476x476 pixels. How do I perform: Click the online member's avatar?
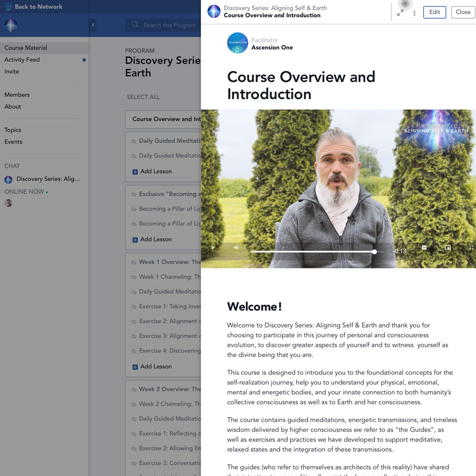[8, 203]
